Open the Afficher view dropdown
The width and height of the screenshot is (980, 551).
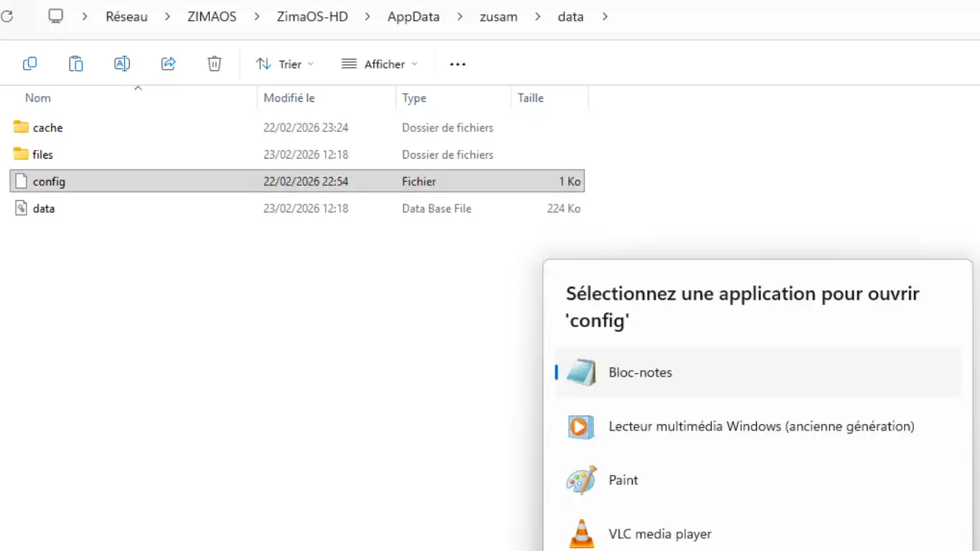coord(380,64)
